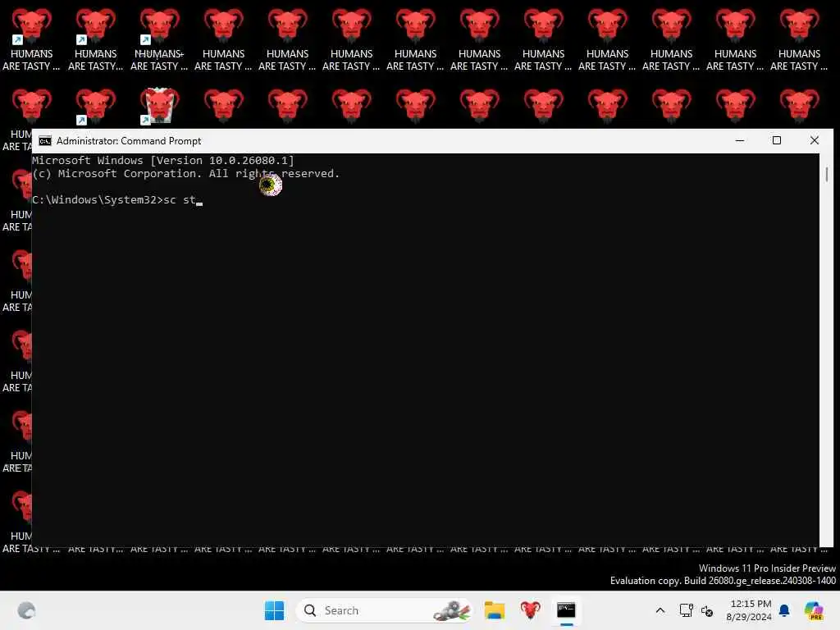The width and height of the screenshot is (840, 630).
Task: Open the red devil app on taskbar
Action: click(531, 610)
